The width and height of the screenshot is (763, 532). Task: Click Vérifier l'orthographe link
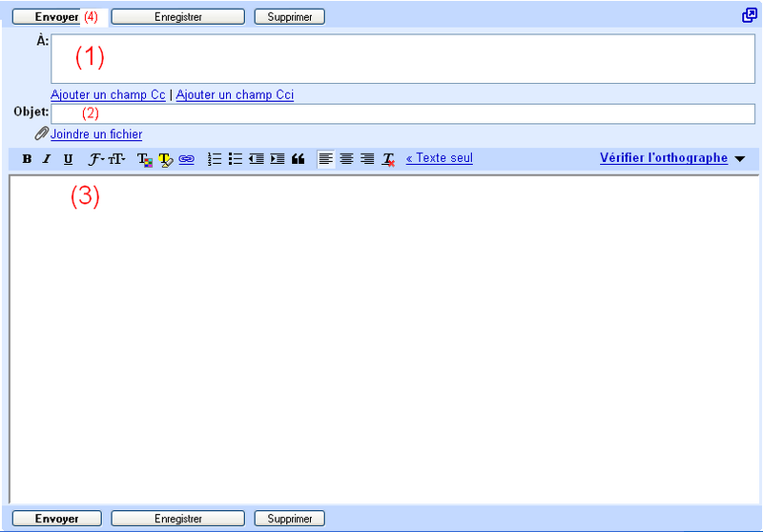click(x=664, y=158)
